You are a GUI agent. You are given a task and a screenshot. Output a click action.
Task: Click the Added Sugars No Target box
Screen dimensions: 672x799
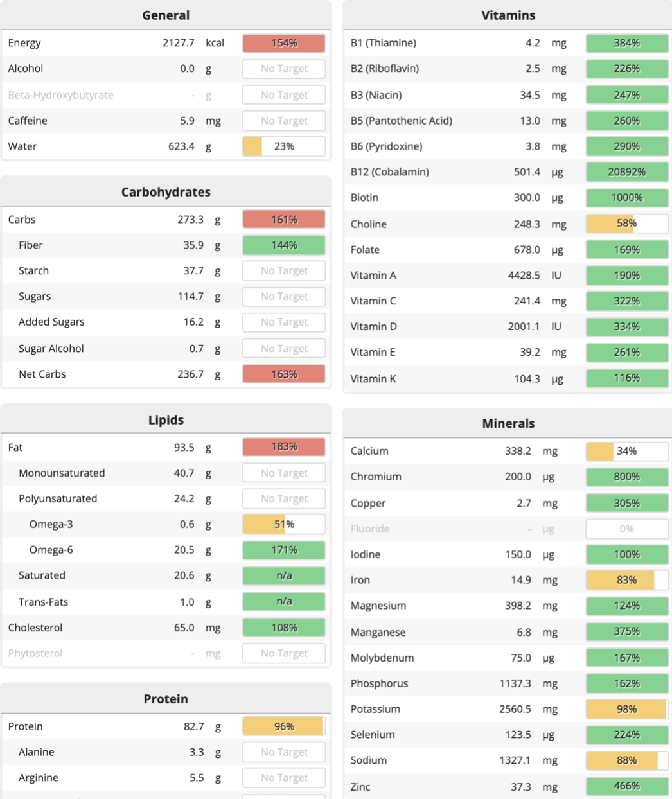click(284, 322)
